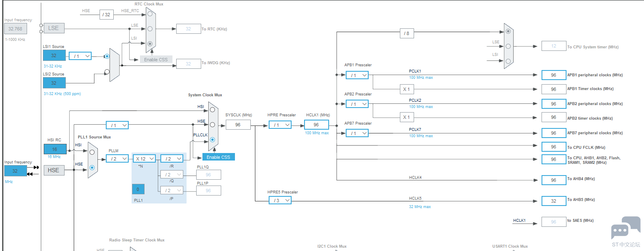The width and height of the screenshot is (644, 251).
Task: Choose LSI1 source radio in LSI mux
Action: point(107,55)
